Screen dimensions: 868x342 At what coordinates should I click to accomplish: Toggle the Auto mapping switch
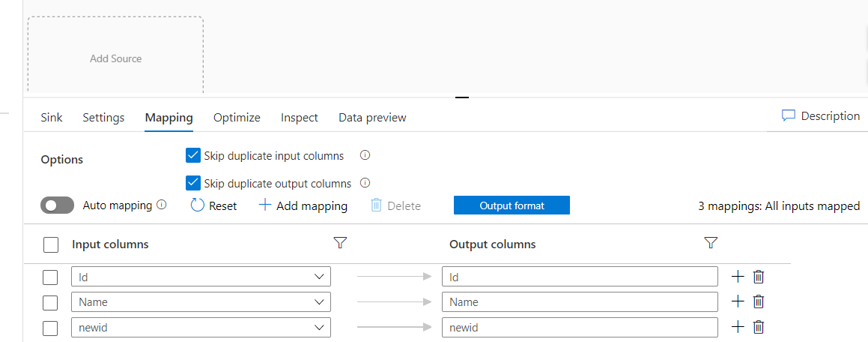click(58, 205)
